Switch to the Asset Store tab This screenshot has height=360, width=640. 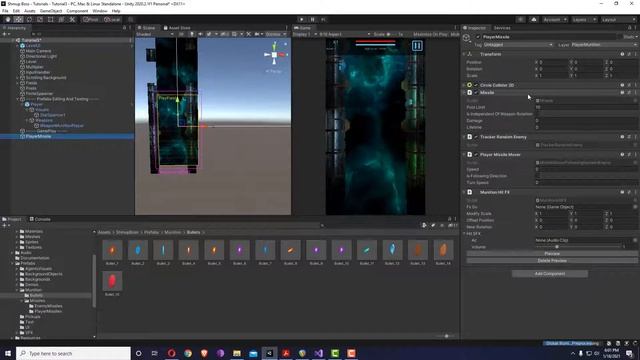pos(177,28)
